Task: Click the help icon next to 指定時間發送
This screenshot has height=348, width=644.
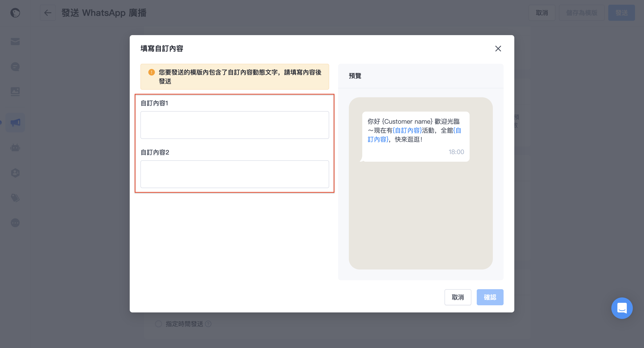Action: 208,324
